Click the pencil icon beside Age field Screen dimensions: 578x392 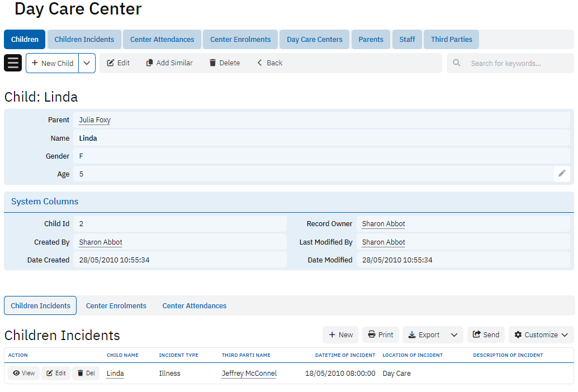pyautogui.click(x=562, y=174)
